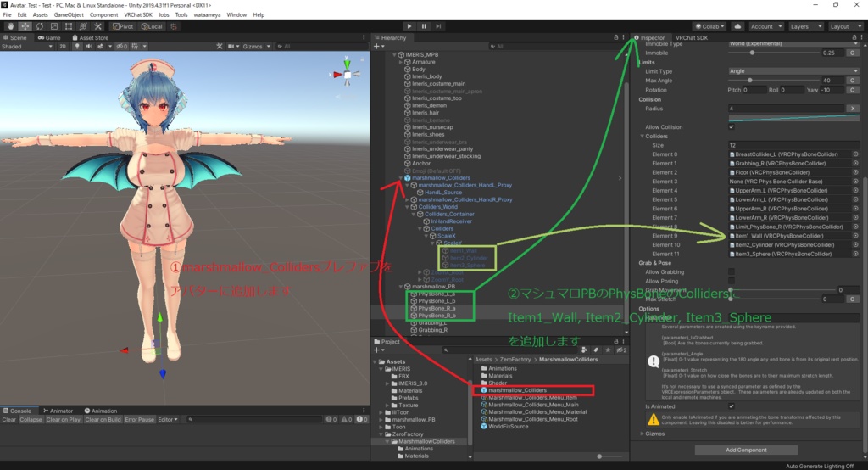
Task: Search by label in Project panel
Action: 596,350
